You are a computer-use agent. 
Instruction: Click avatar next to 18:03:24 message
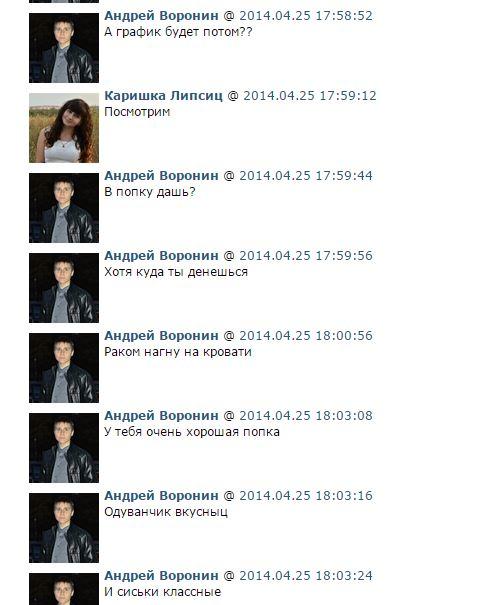coord(64,589)
